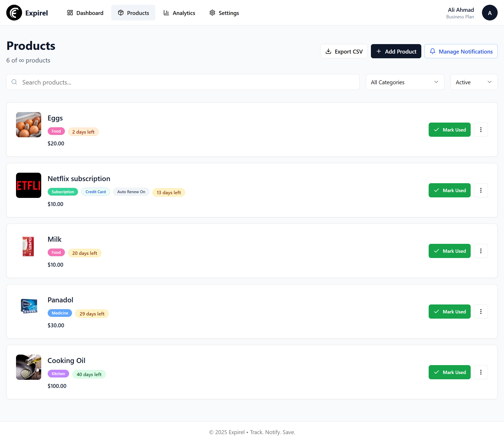Open the three-dot menu for Panadol
The width and height of the screenshot is (504, 442).
481,312
